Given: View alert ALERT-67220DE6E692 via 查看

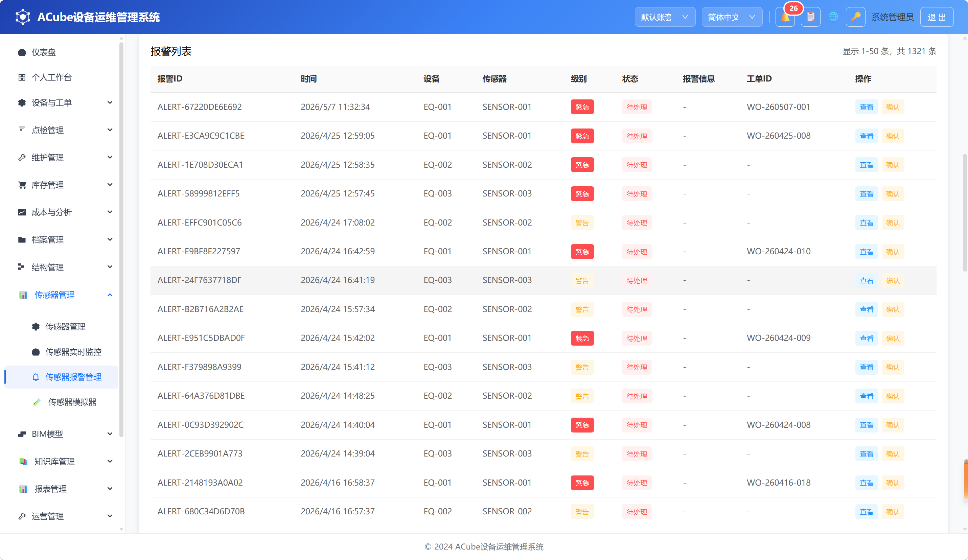Looking at the screenshot, I should (866, 107).
